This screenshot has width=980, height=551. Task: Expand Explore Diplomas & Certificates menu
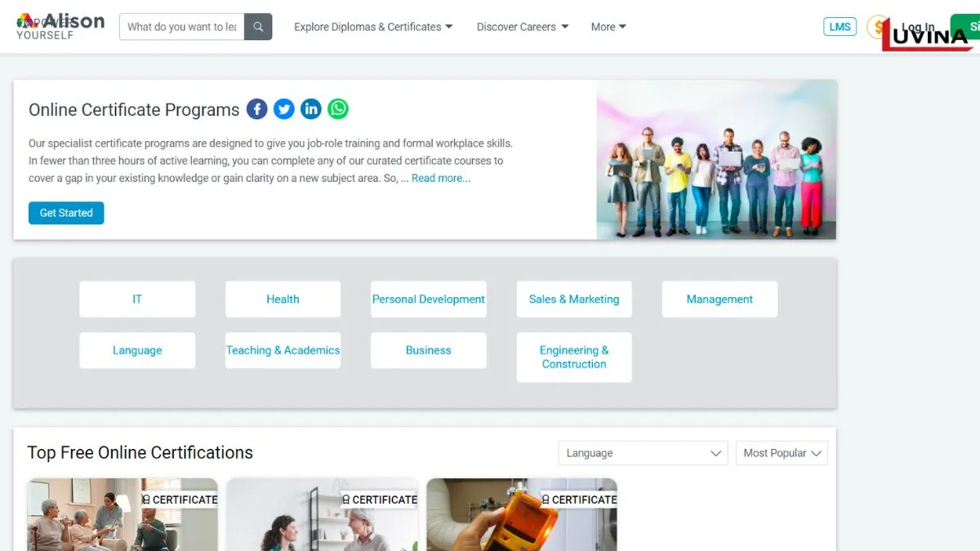coord(373,27)
